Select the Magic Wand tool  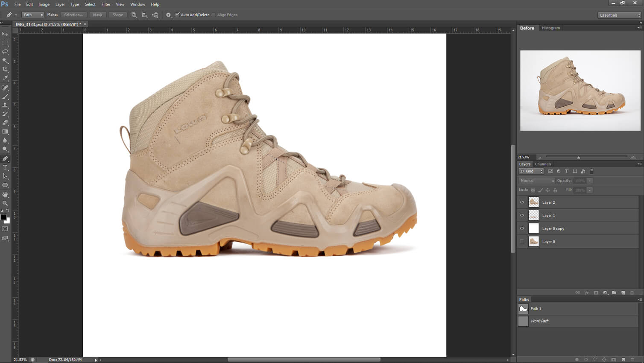pyautogui.click(x=5, y=61)
